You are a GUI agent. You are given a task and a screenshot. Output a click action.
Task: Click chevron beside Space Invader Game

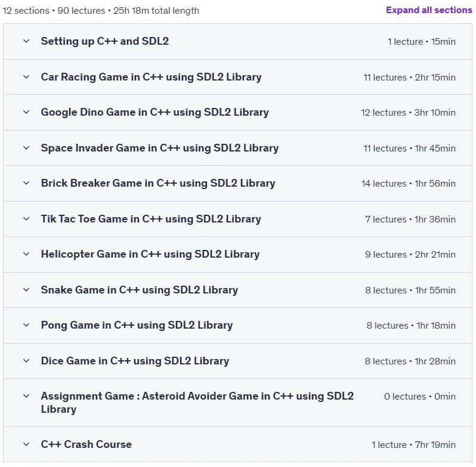pyautogui.click(x=26, y=148)
